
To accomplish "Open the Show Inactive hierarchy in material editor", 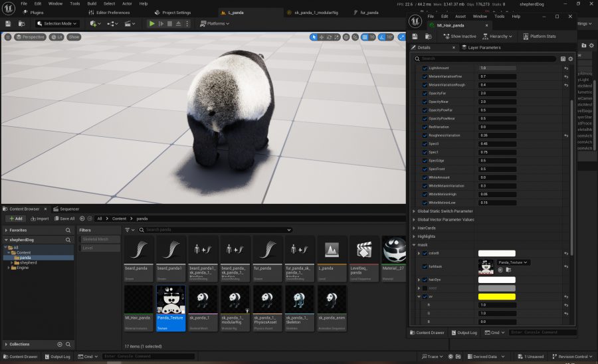I will (460, 37).
